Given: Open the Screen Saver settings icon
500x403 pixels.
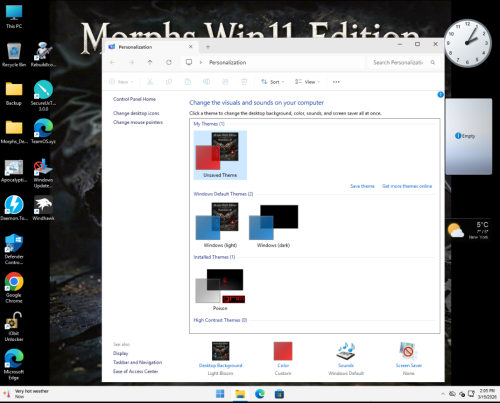Looking at the screenshot, I should click(x=408, y=351).
